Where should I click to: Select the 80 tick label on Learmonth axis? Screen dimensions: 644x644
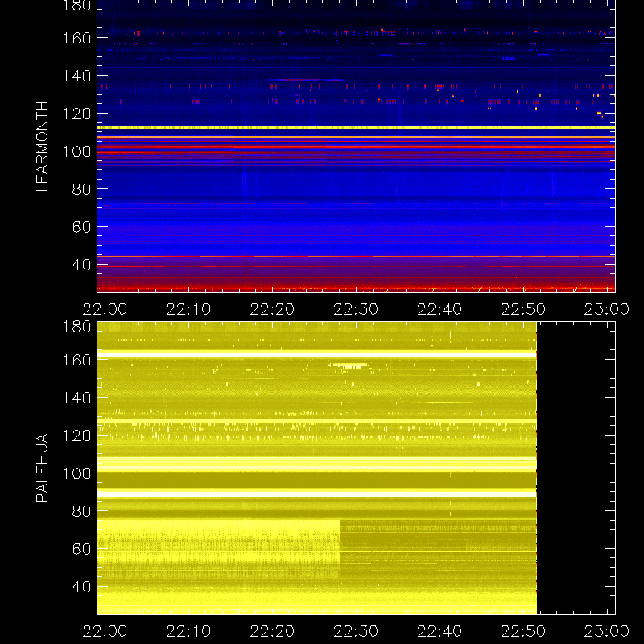[81, 189]
